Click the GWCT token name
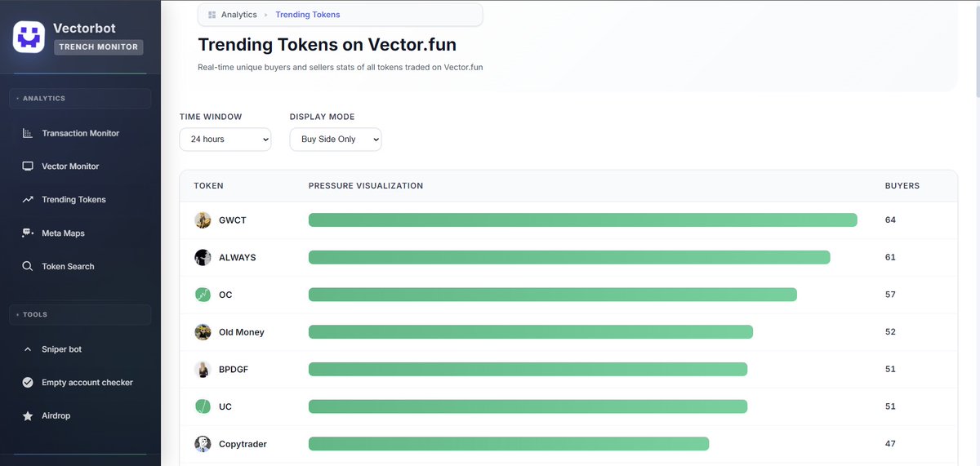Image resolution: width=980 pixels, height=466 pixels. pos(233,220)
